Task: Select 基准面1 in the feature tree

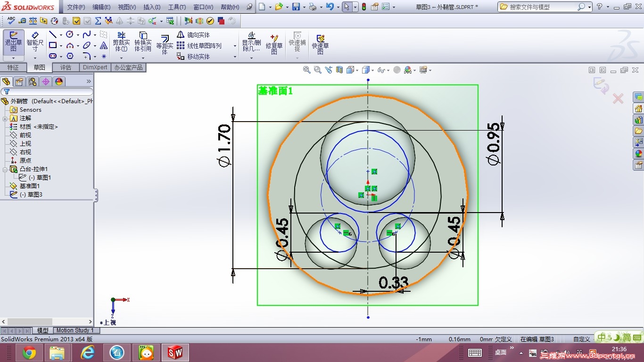Action: point(25,186)
